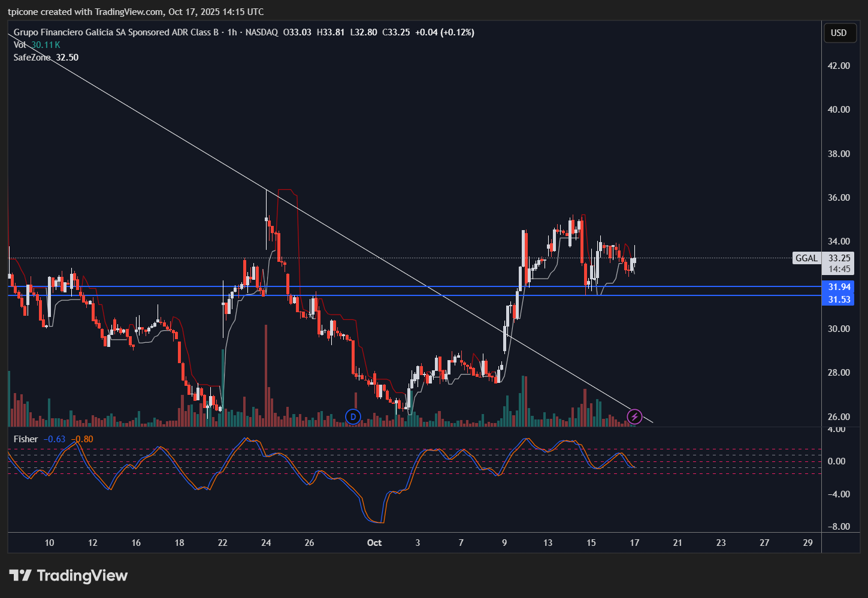Screen dimensions: 868x598
Task: Select the 31.94 blue price label
Action: click(839, 287)
